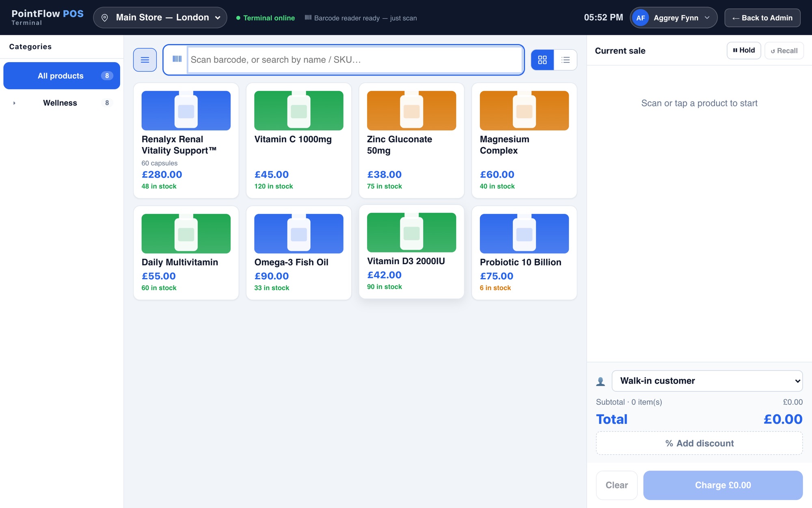Click the 60 capsules description text

point(160,163)
